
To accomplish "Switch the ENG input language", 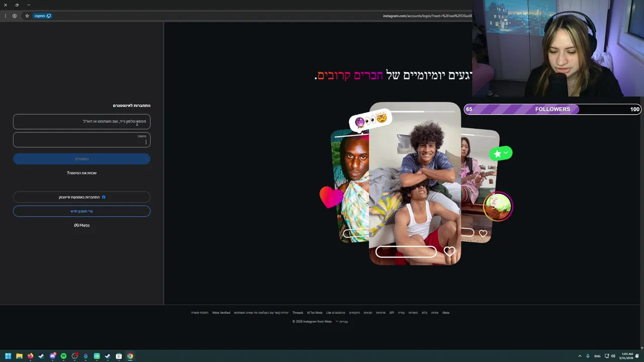I will click(x=597, y=356).
